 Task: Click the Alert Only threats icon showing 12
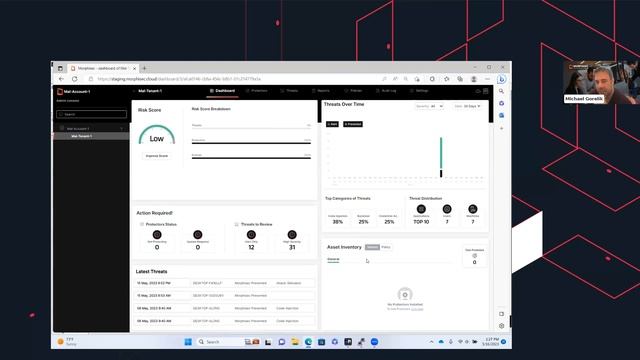coord(251,235)
